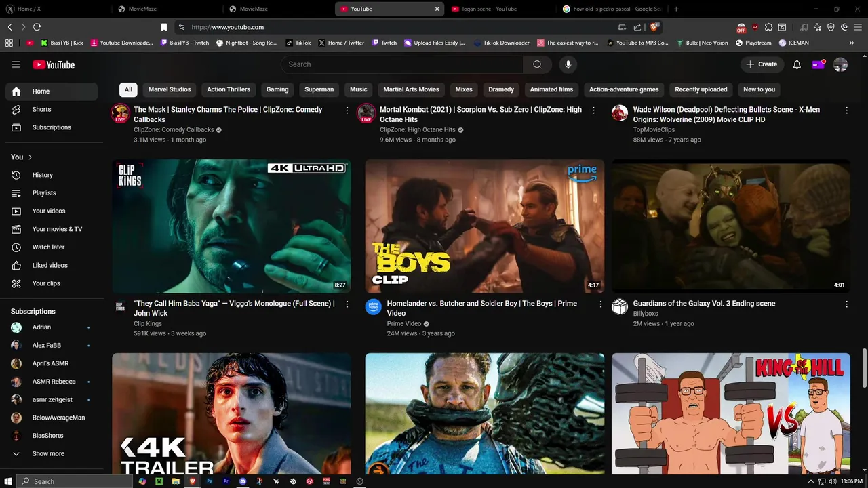
Task: Click the YouTube search input field
Action: point(402,64)
